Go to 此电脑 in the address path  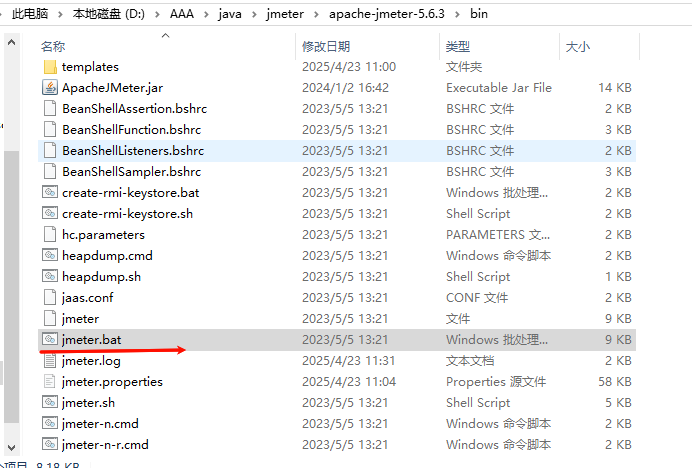pyautogui.click(x=30, y=14)
